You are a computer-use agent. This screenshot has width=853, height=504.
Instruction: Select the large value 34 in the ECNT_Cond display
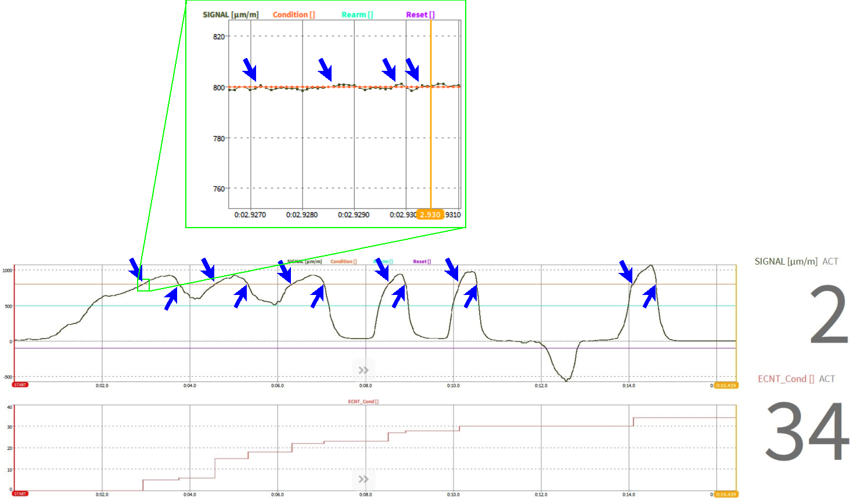pos(806,431)
